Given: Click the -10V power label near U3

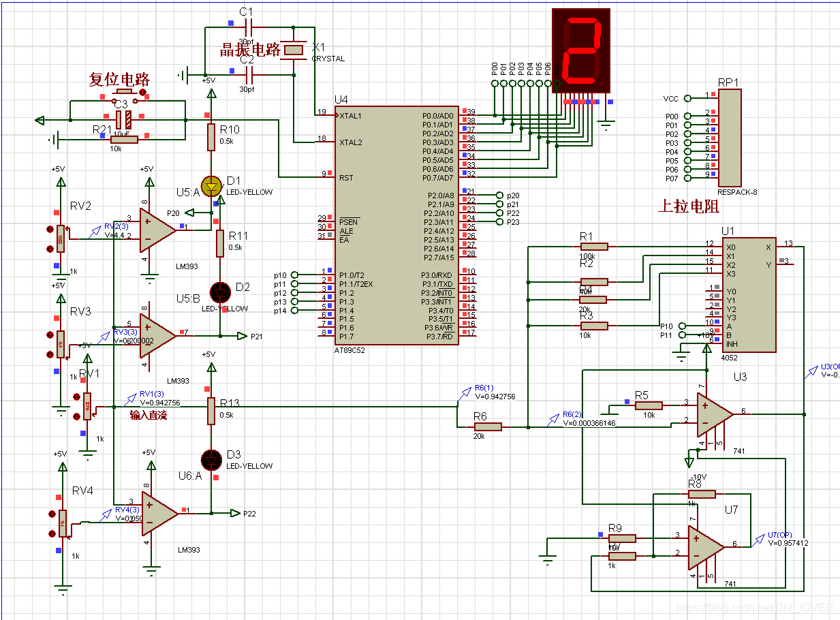Looking at the screenshot, I should pyautogui.click(x=698, y=477).
